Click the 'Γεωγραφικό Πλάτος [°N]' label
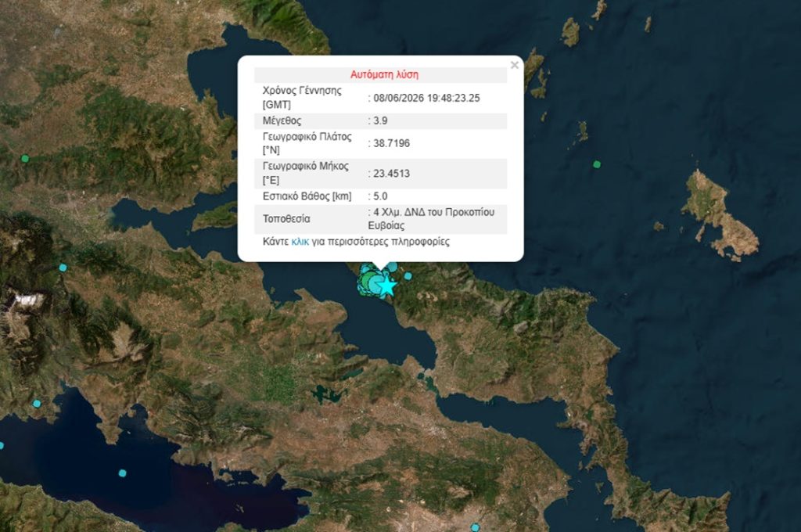 click(x=307, y=143)
